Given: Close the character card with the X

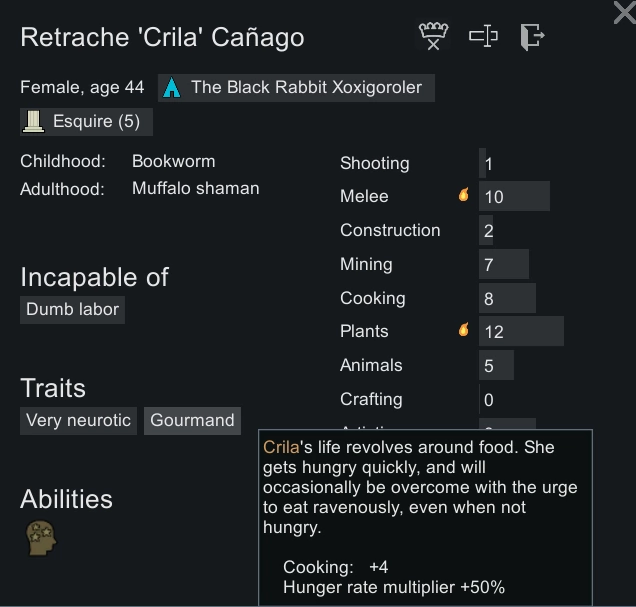Looking at the screenshot, I should pos(623,12).
